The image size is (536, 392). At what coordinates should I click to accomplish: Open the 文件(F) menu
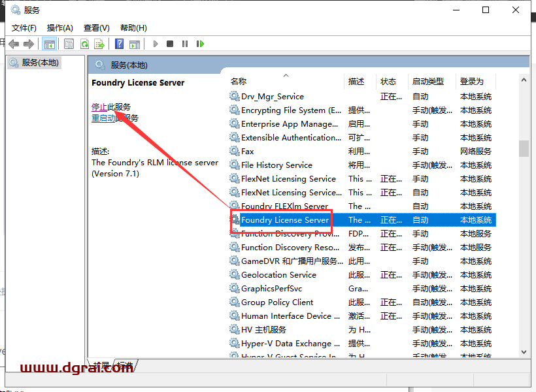tap(24, 28)
